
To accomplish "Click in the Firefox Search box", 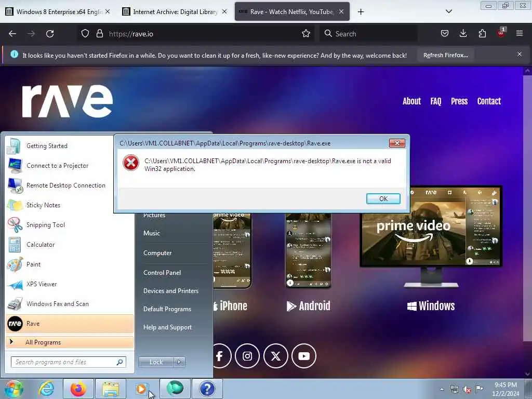I will 368,34.
